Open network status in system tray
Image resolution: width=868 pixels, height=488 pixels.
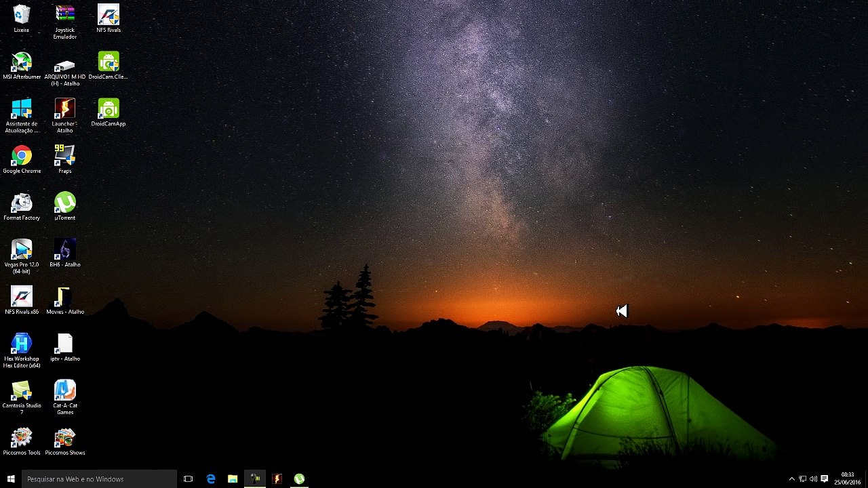click(x=802, y=479)
